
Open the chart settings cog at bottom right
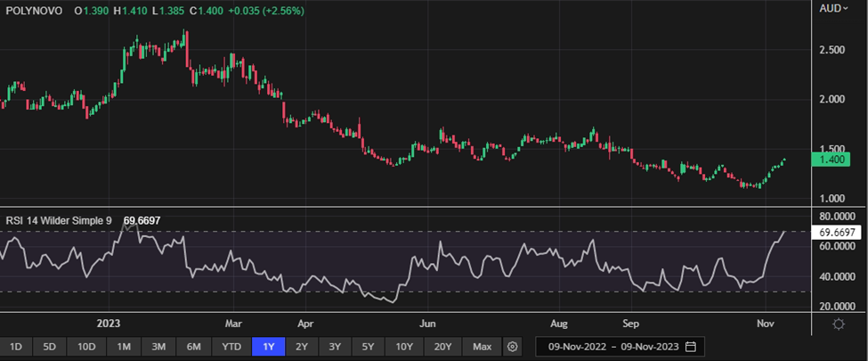pyautogui.click(x=839, y=324)
